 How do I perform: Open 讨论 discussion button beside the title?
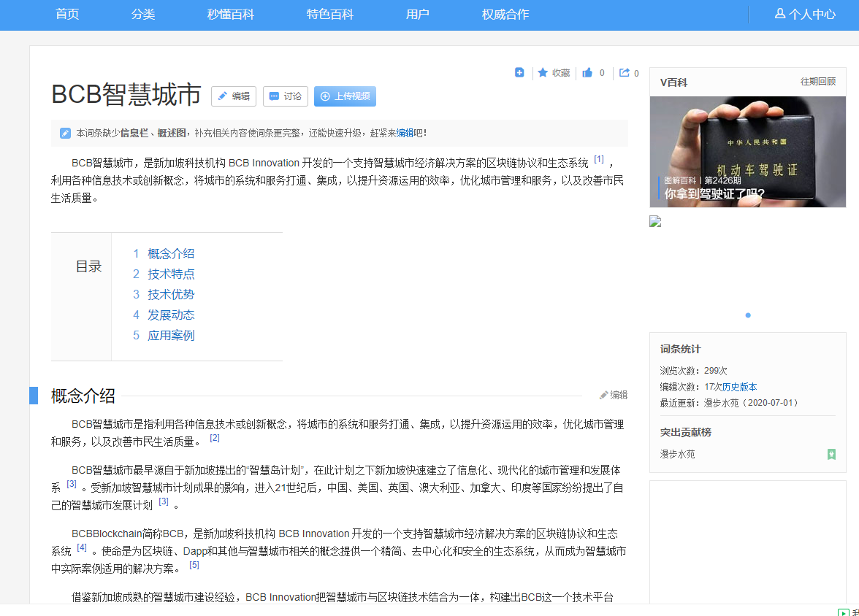(x=285, y=96)
